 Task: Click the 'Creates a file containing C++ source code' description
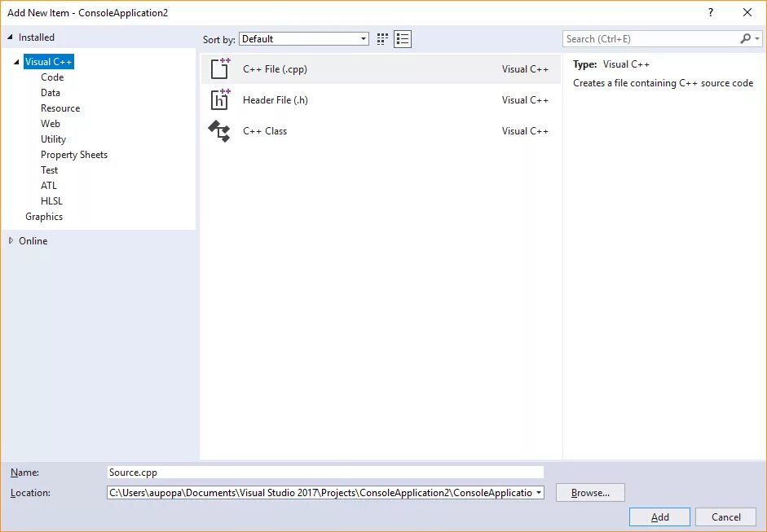click(x=663, y=83)
